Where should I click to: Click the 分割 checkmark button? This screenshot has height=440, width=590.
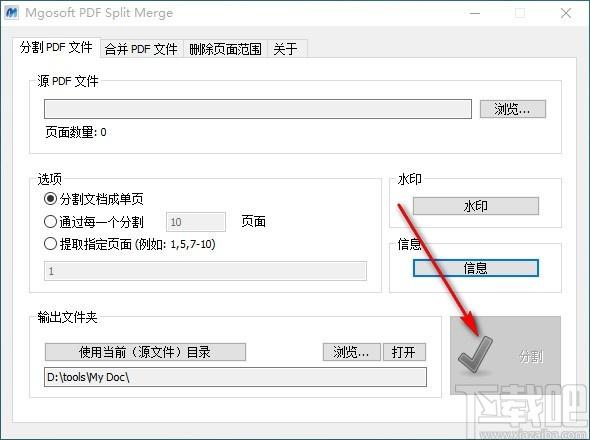click(505, 355)
